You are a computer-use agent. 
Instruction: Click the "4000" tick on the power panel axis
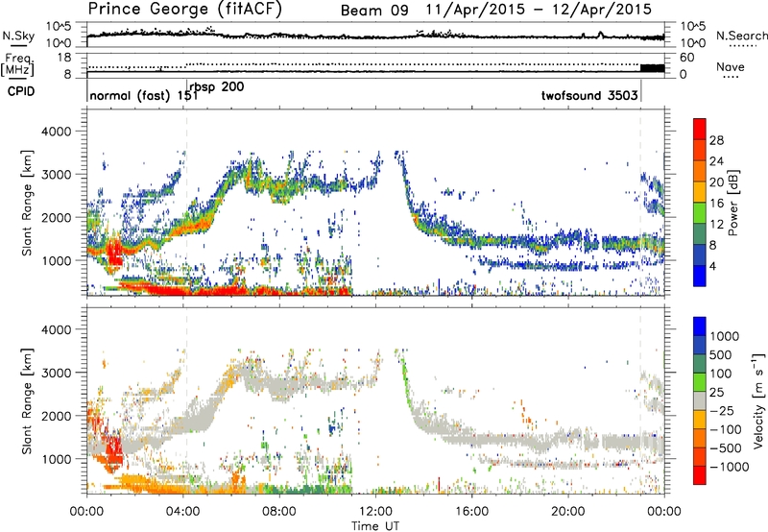pos(56,132)
